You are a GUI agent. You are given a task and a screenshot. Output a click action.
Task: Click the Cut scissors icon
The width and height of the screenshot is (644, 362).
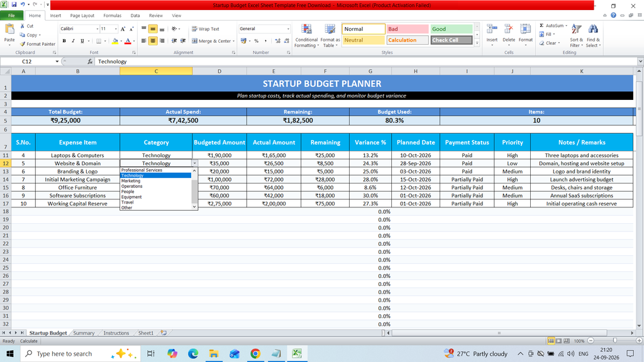click(23, 26)
